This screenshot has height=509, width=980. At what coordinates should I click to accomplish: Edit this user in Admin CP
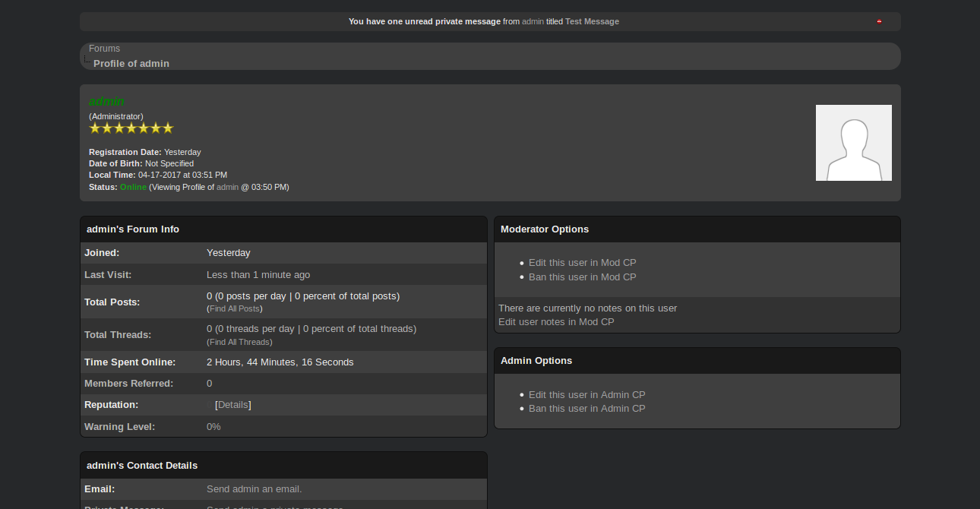click(586, 395)
